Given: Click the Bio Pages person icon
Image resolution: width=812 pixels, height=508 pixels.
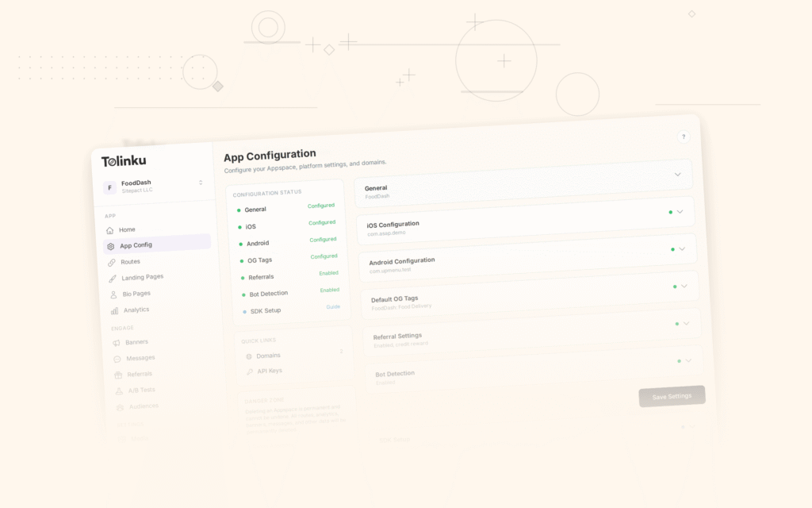Looking at the screenshot, I should [x=113, y=294].
